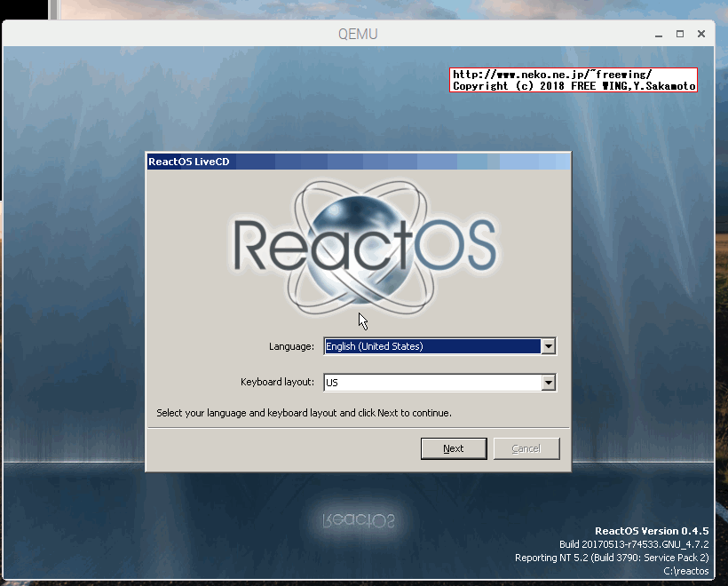Expand the English (United States) language list
Viewport: 728px width, 586px height.
coord(549,346)
